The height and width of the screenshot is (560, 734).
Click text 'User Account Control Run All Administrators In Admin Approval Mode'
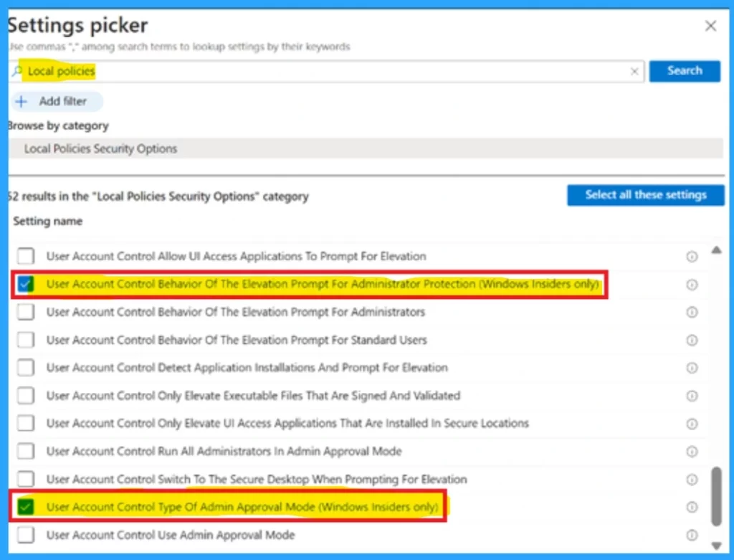[x=224, y=452]
